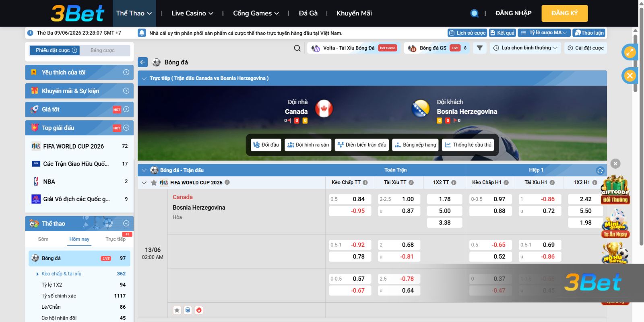Close the promo sidebar with gray X
Screen dimensions: 644x322
(x=615, y=163)
